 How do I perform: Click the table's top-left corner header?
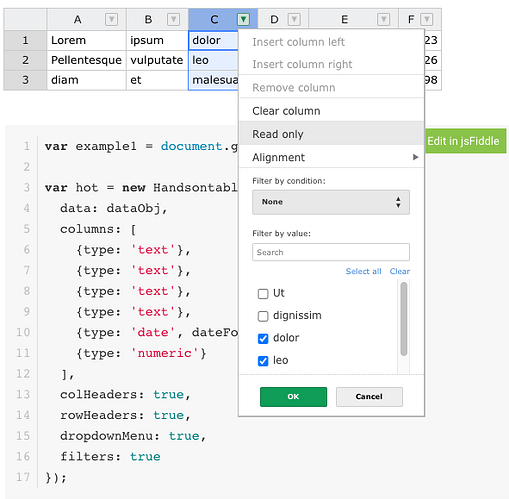click(x=25, y=19)
